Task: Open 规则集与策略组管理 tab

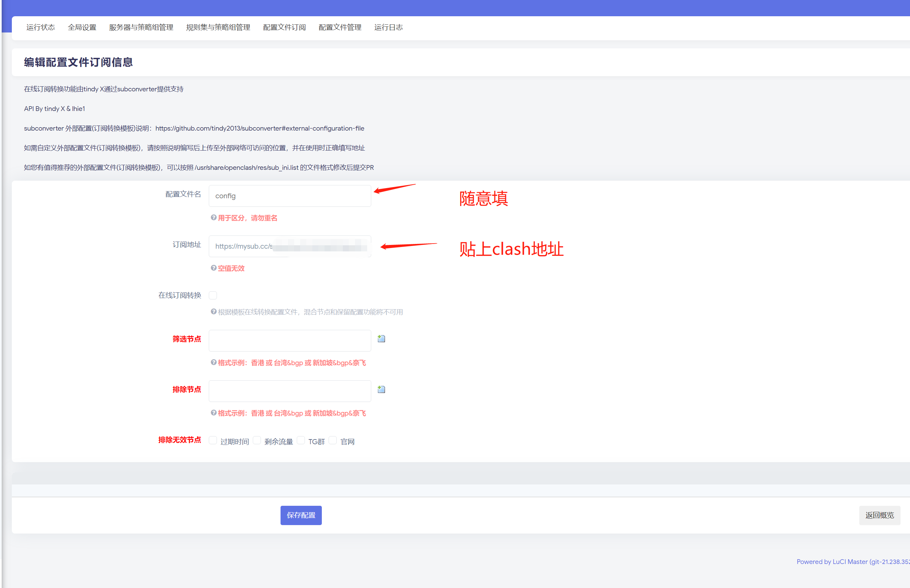Action: 218,27
